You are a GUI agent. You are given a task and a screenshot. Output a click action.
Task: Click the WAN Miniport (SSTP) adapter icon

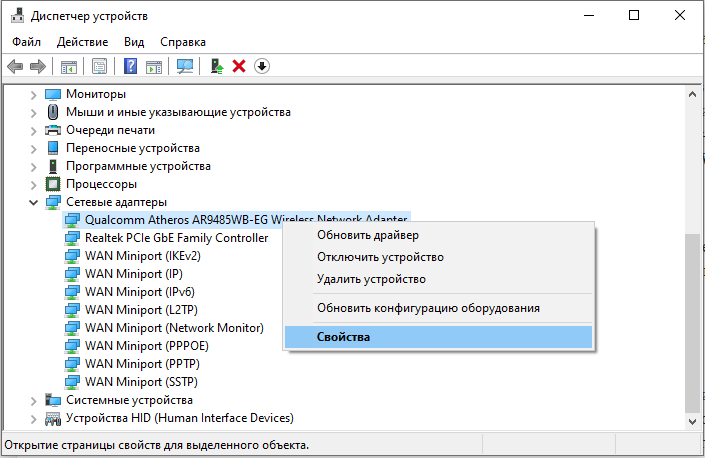pyautogui.click(x=72, y=382)
